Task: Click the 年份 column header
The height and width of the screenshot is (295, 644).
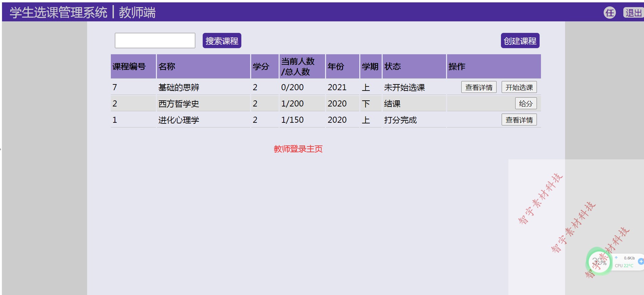Action: click(342, 66)
